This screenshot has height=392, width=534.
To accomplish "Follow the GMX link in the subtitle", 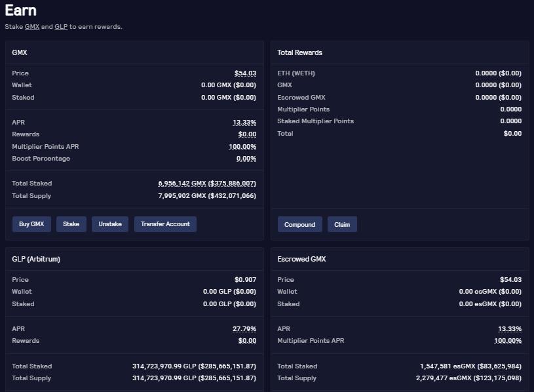I will click(x=32, y=27).
